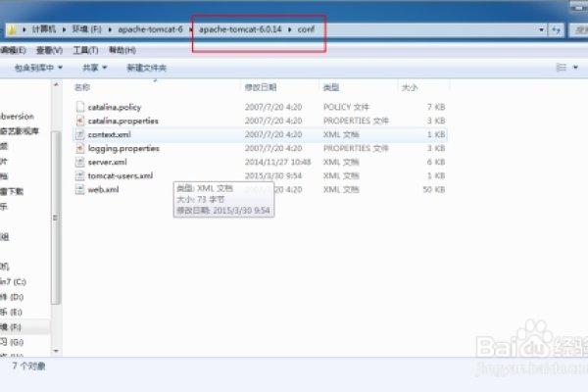Select the catalina.properties file name
Screen dimensions: 588x392
coord(123,121)
